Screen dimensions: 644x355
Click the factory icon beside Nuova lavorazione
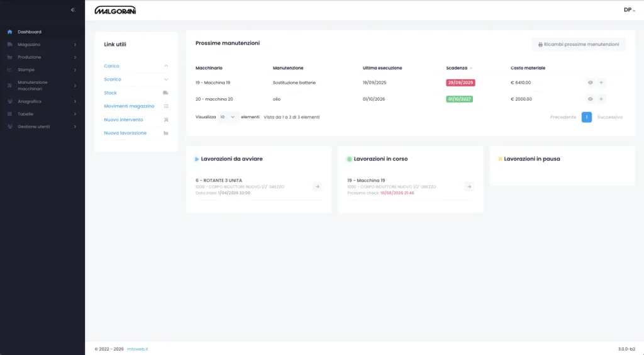click(166, 133)
